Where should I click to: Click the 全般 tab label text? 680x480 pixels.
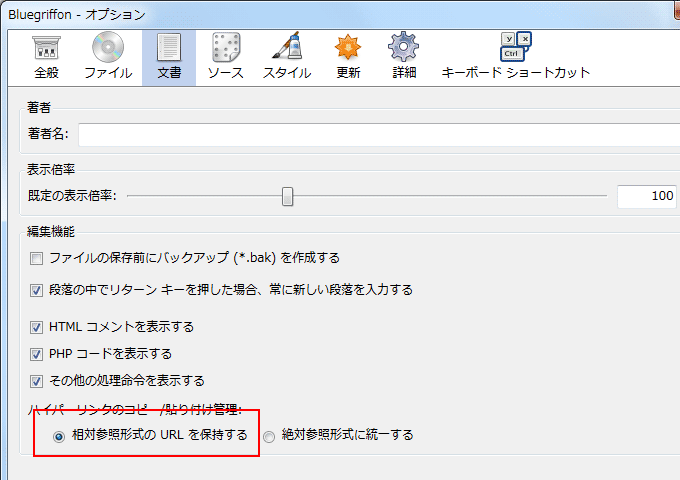coord(46,72)
